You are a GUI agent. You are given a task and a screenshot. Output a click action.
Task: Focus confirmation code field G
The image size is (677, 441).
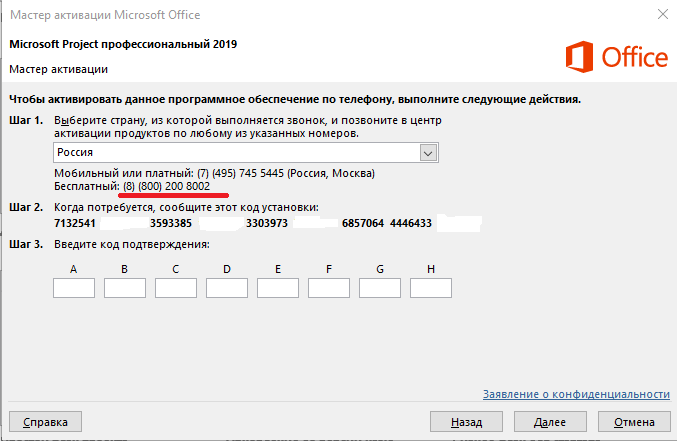(x=380, y=288)
